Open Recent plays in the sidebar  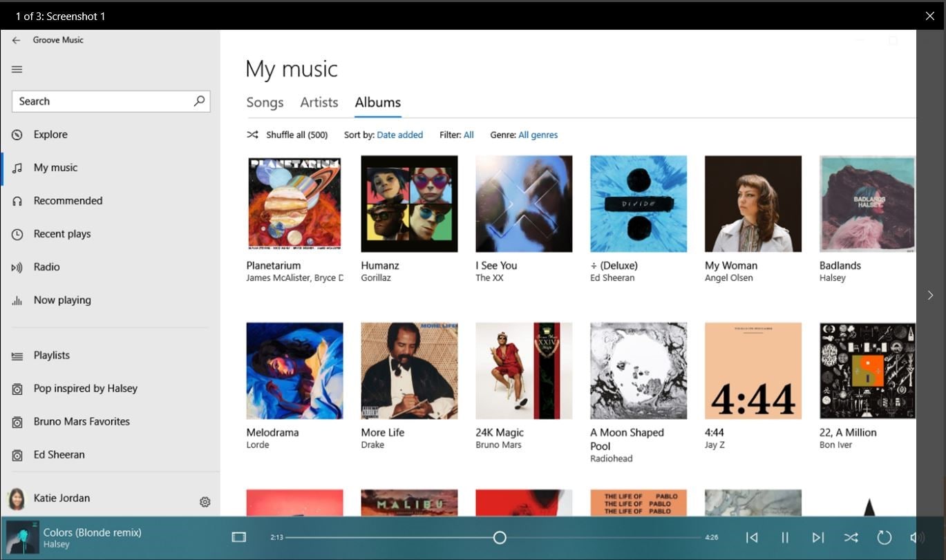[111, 234]
